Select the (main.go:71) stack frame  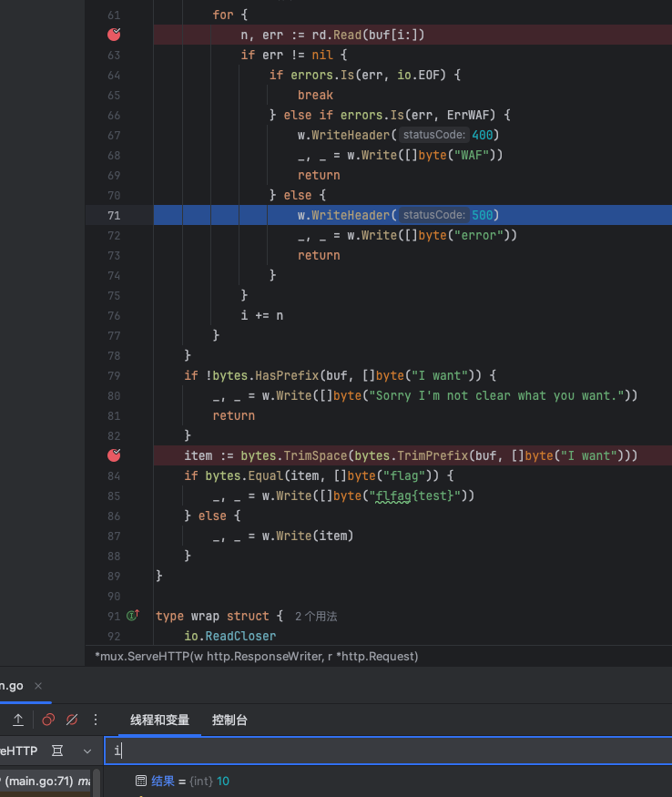coord(46,781)
